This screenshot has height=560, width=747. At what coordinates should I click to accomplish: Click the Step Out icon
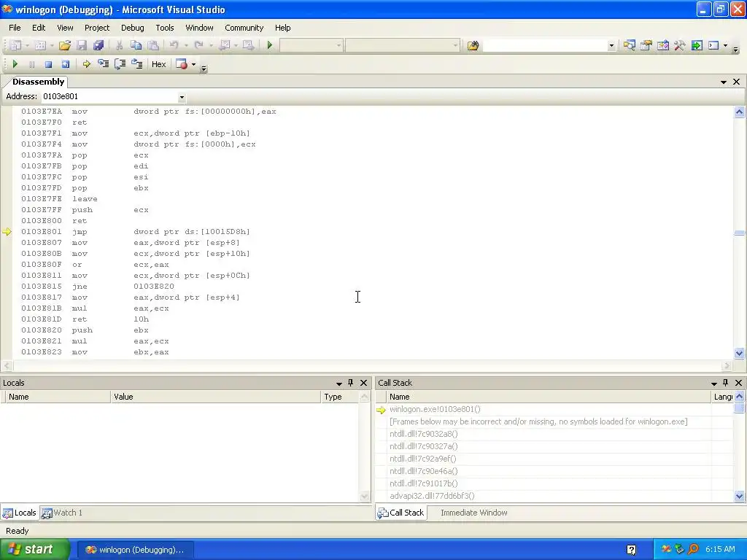click(136, 64)
